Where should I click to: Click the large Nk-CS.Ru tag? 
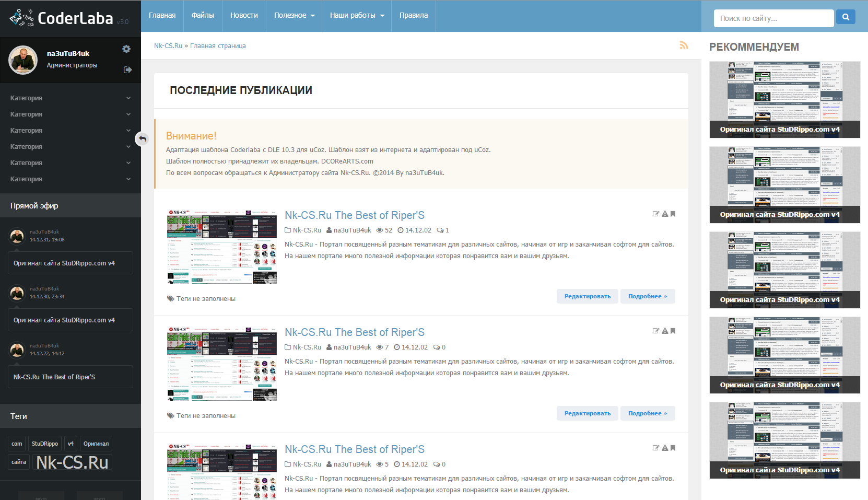pyautogui.click(x=72, y=462)
